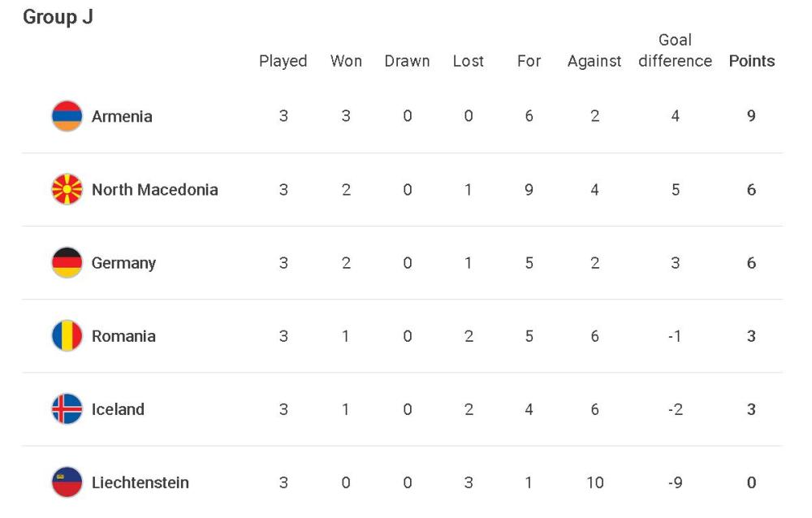Open the Liechtenstein team name
812x518 pixels.
[140, 482]
